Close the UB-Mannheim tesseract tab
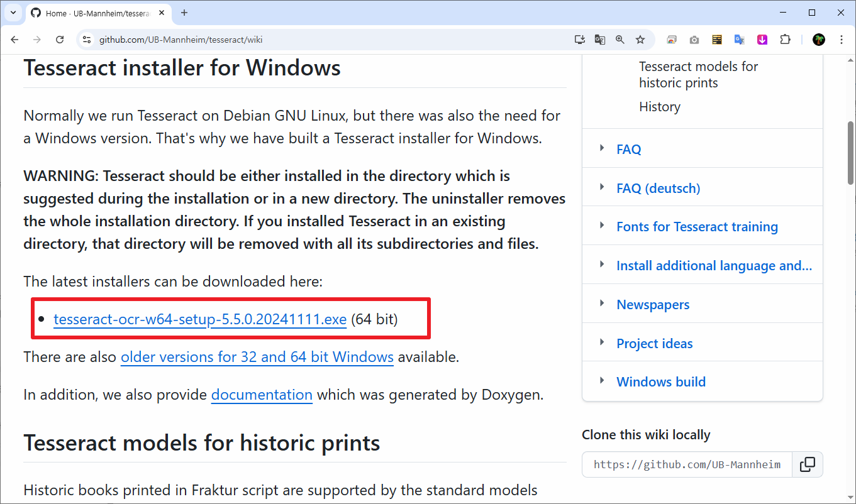This screenshot has height=504, width=856. (x=161, y=13)
